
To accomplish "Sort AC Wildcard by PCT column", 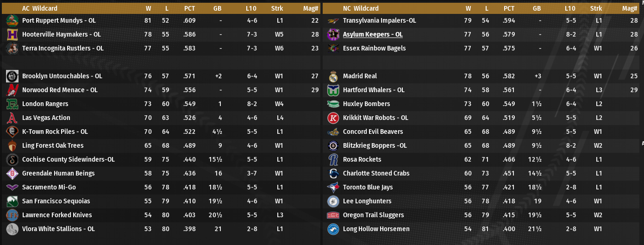I will [x=189, y=8].
